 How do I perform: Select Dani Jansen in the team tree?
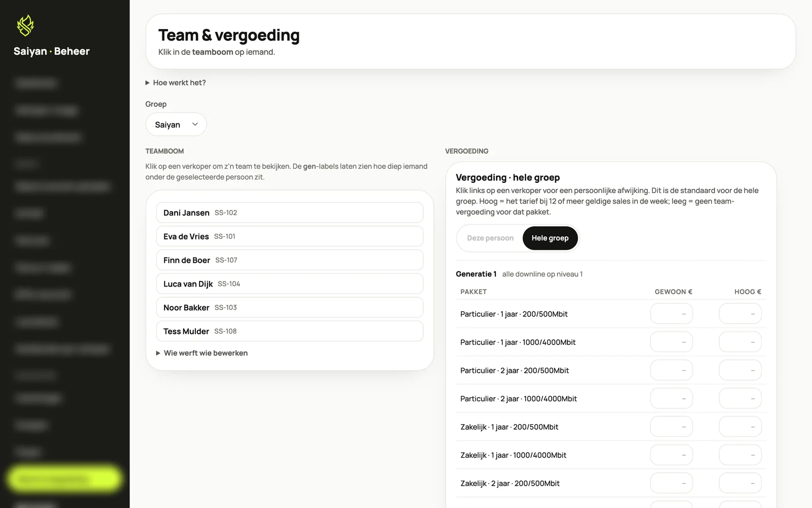point(290,213)
